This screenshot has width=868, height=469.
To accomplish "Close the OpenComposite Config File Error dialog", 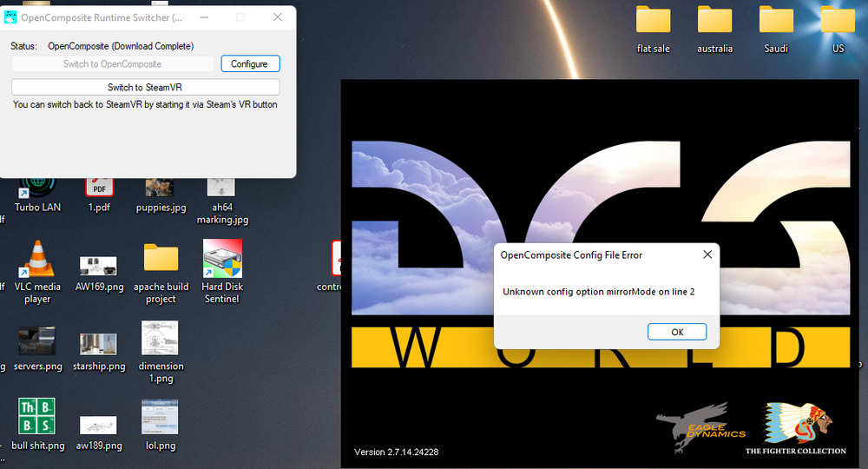I will pos(707,254).
